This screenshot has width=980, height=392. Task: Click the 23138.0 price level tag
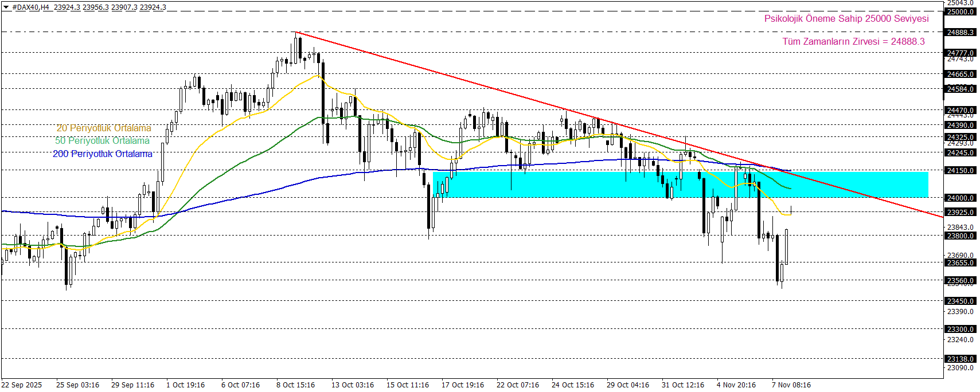coord(961,359)
